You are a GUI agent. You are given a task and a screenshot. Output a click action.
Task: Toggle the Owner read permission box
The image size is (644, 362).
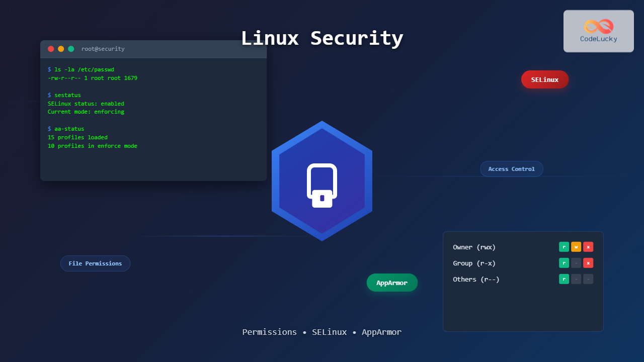pos(564,247)
